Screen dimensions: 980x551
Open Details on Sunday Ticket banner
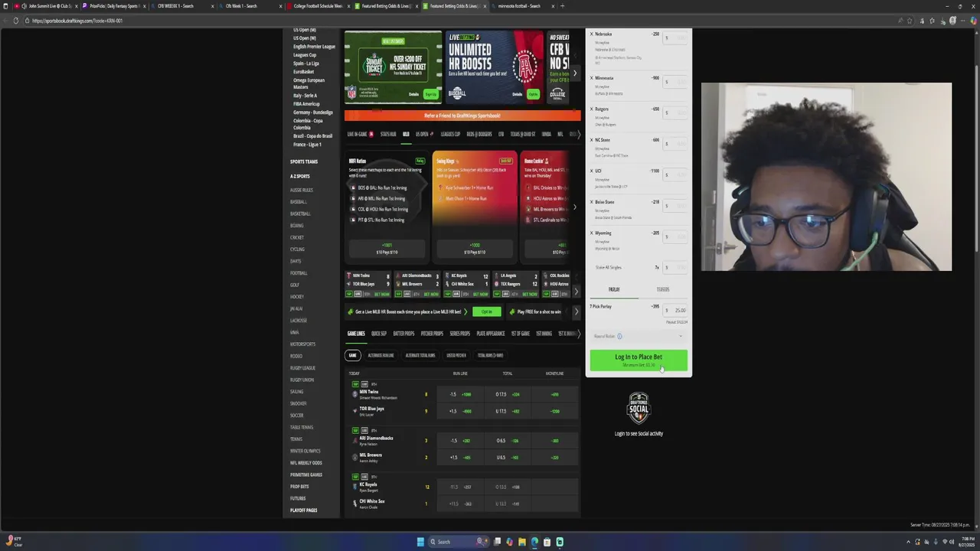tap(413, 94)
